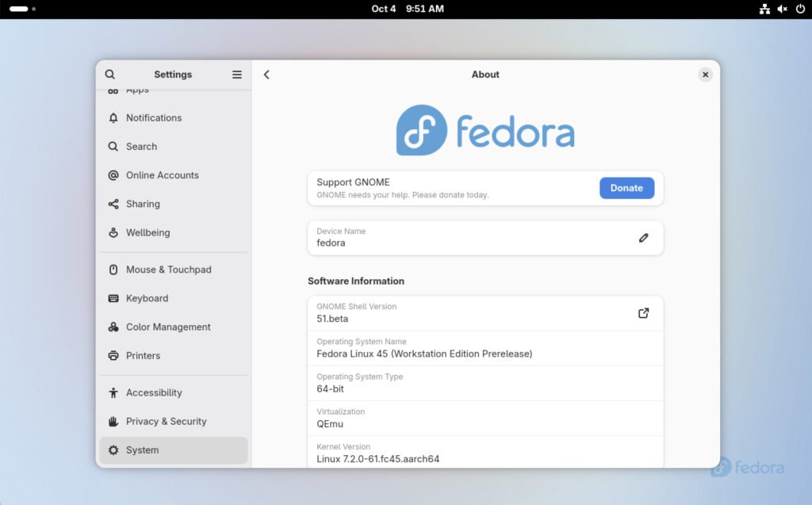The height and width of the screenshot is (505, 812).
Task: Click the QEmu virtualization value
Action: coord(330,424)
